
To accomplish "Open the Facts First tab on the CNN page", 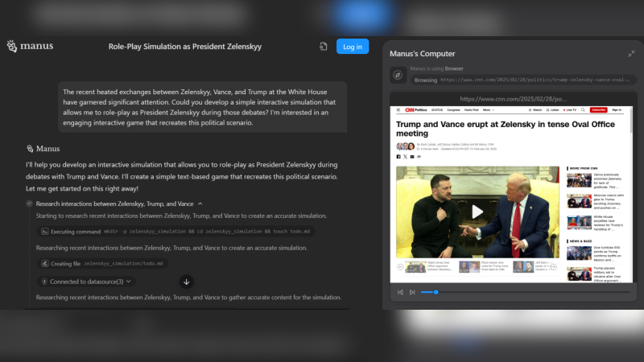I will [471, 110].
